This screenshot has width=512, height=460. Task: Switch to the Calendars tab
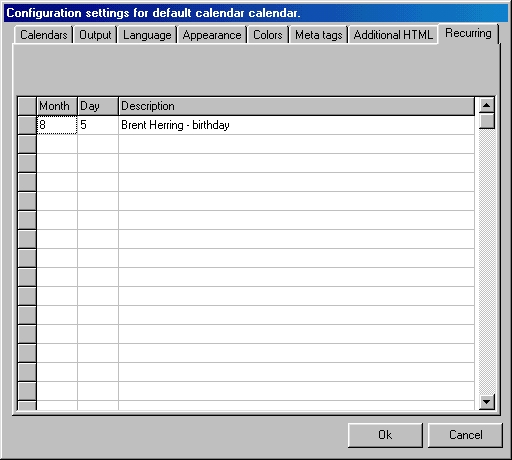tap(44, 35)
